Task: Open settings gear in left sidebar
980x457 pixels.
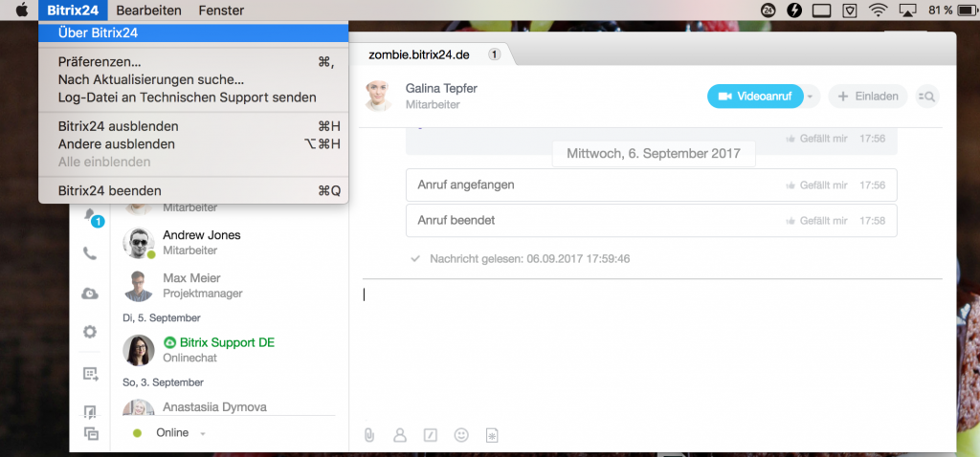Action: [x=90, y=332]
